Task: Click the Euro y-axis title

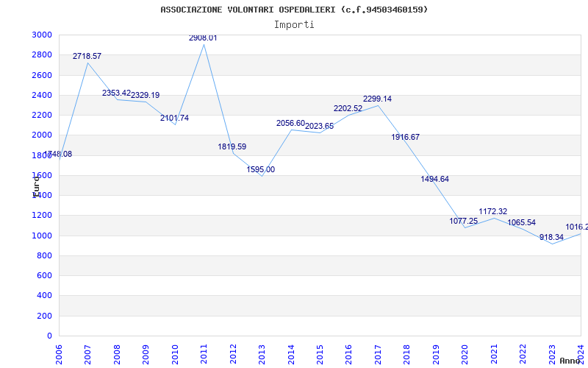Action: click(36, 186)
